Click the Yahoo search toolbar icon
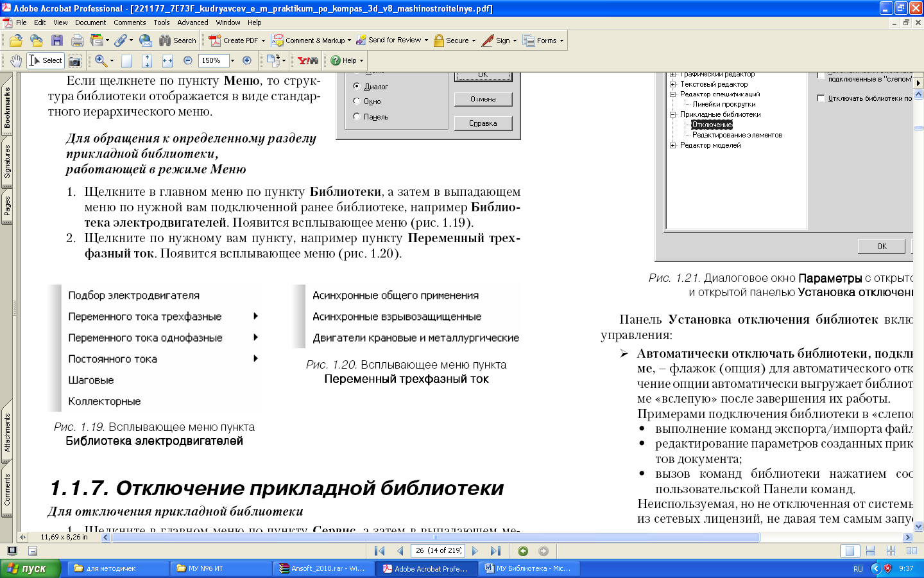The width and height of the screenshot is (924, 578). click(308, 60)
